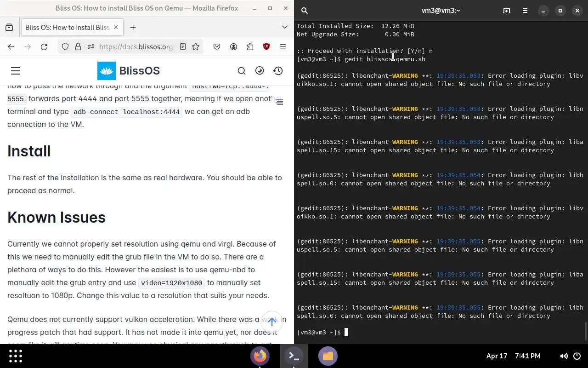
Task: Click the terminal prompt cursor line
Action: (322, 332)
